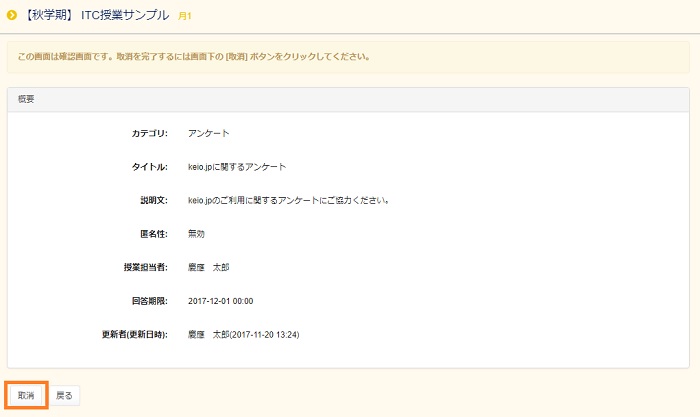Click the 授業担当者 field label

146,267
